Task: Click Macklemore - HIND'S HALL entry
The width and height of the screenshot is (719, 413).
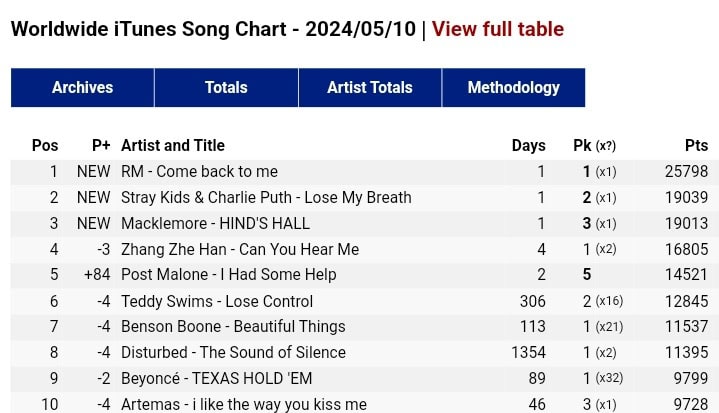Action: (x=215, y=224)
